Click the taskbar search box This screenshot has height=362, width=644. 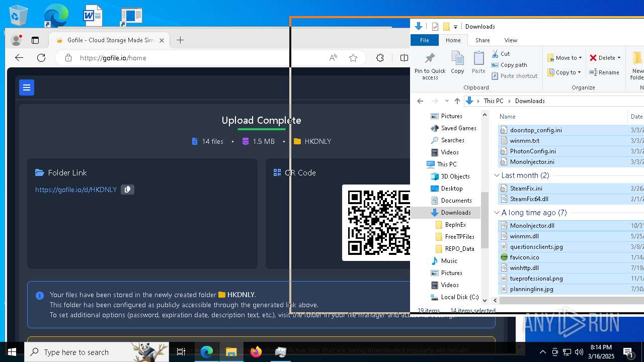point(96,352)
